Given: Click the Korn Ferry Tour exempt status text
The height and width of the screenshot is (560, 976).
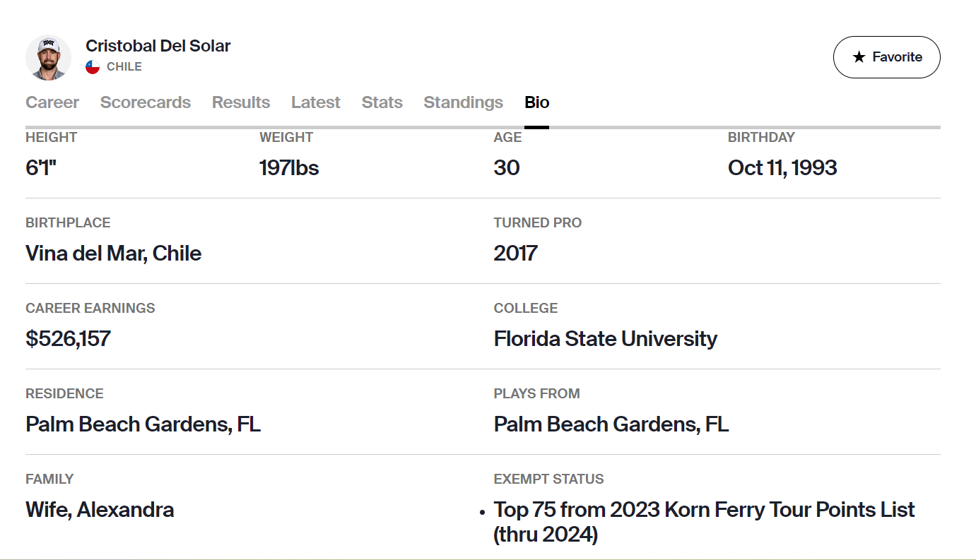Looking at the screenshot, I should click(705, 522).
